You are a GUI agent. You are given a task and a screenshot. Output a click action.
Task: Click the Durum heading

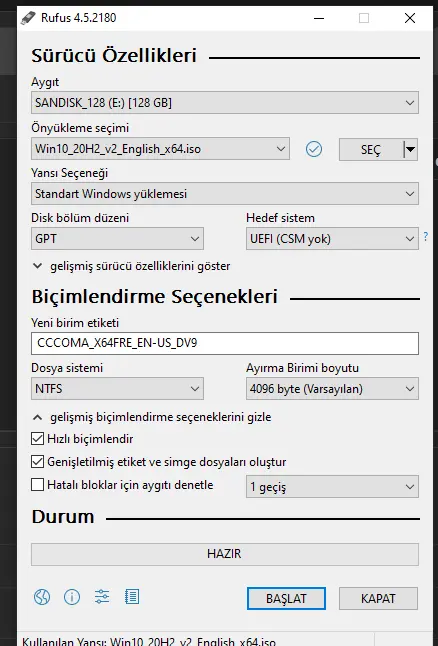(x=63, y=517)
